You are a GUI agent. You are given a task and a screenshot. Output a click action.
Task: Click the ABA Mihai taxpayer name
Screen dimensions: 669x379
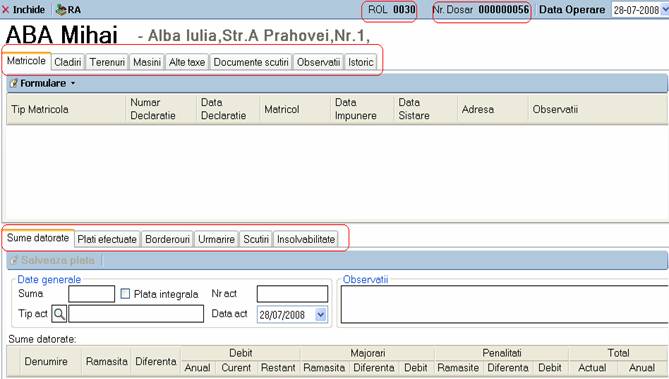[x=61, y=35]
